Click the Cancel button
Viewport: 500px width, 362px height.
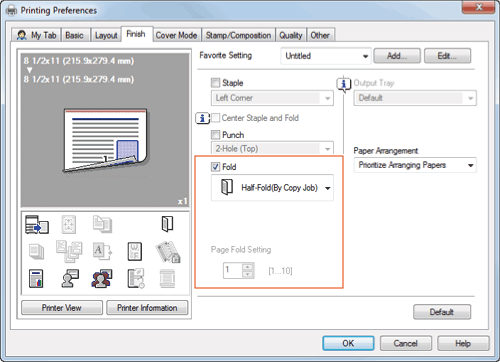406,343
